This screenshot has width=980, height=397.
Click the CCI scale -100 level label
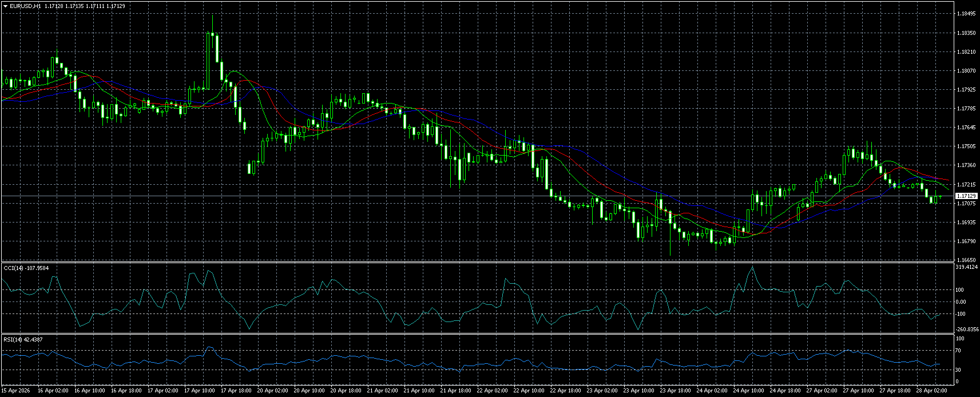click(x=961, y=314)
